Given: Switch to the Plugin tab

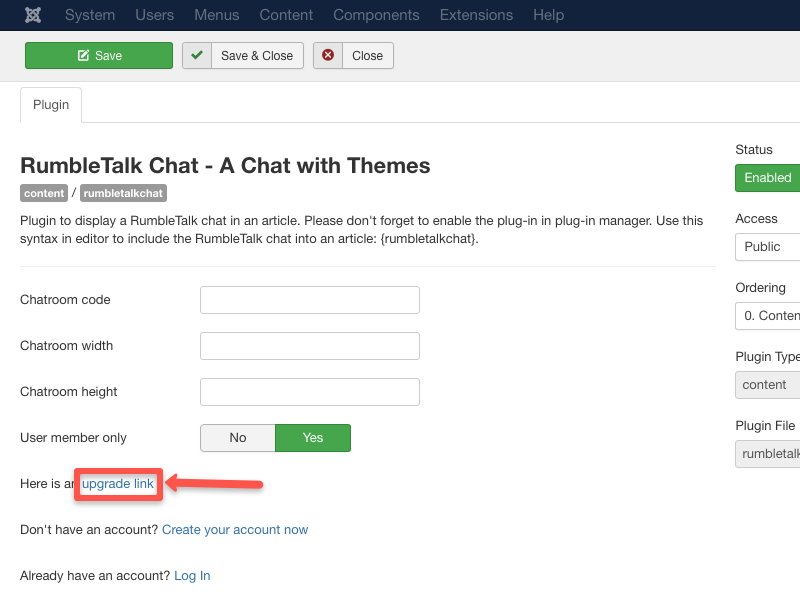Looking at the screenshot, I should pos(50,104).
